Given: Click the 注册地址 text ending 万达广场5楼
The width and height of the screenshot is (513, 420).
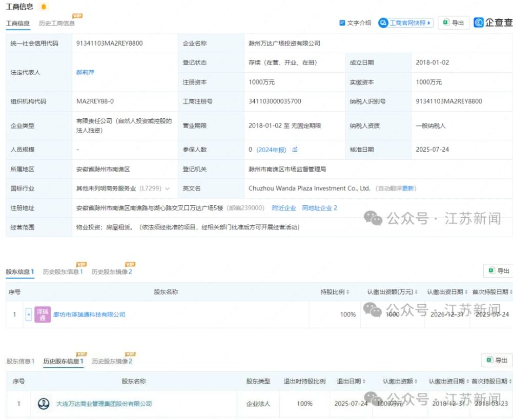Looking at the screenshot, I should click(150, 208).
